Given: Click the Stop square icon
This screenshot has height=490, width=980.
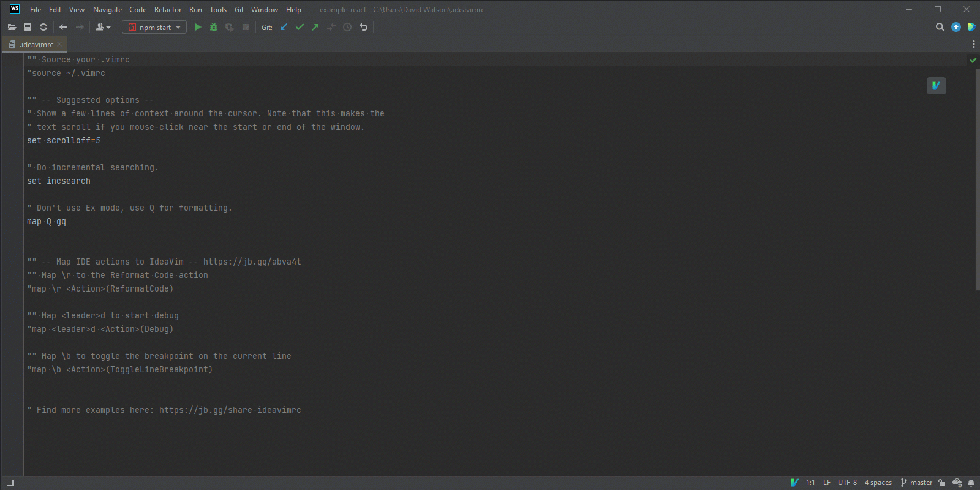Looking at the screenshot, I should click(x=246, y=27).
